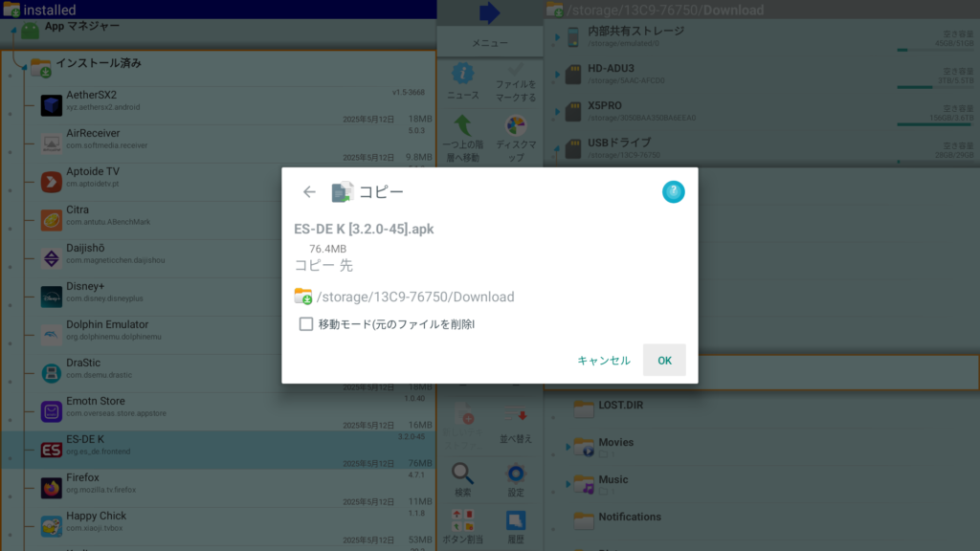This screenshot has height=551, width=980.
Task: Open the メニュー menu header
Action: (490, 43)
